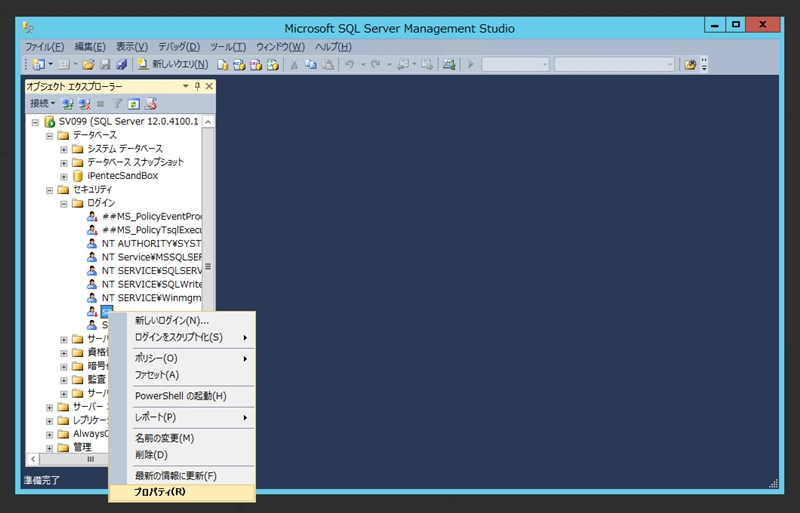Open the レポート(P) submenu
Image resolution: width=800 pixels, height=513 pixels.
click(x=182, y=417)
